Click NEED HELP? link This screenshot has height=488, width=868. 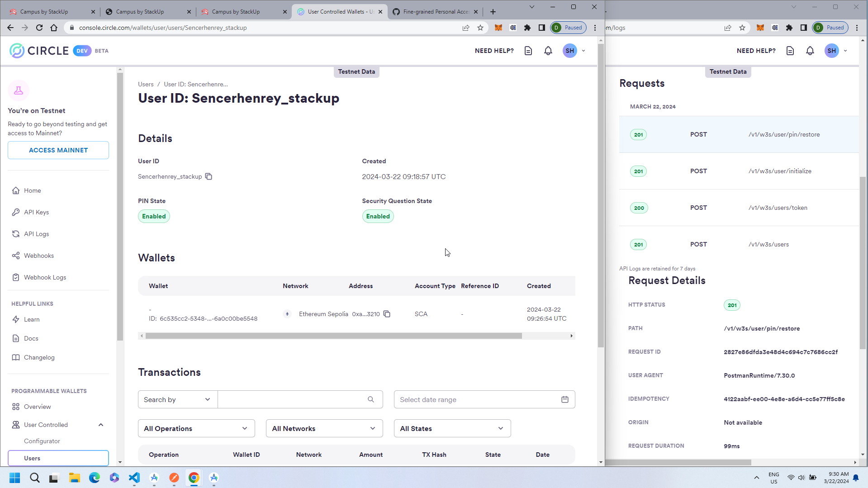[x=494, y=51]
